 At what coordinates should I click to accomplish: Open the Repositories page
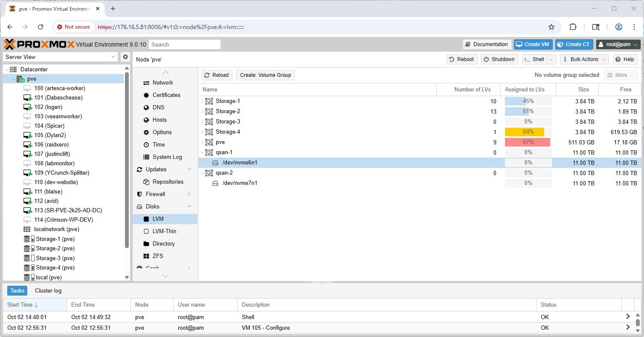168,182
